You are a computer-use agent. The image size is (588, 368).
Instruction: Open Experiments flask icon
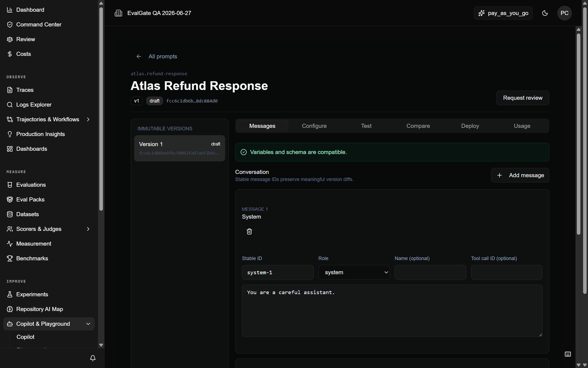pyautogui.click(x=10, y=294)
